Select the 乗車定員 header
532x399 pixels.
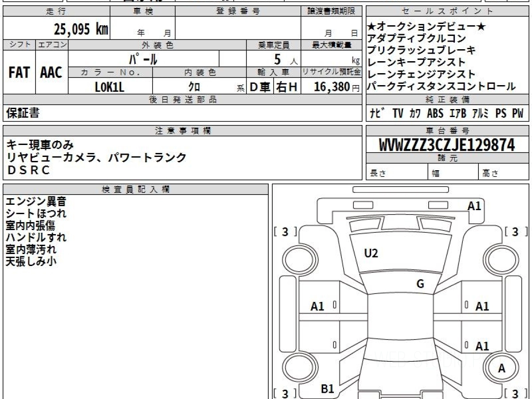[x=274, y=45]
